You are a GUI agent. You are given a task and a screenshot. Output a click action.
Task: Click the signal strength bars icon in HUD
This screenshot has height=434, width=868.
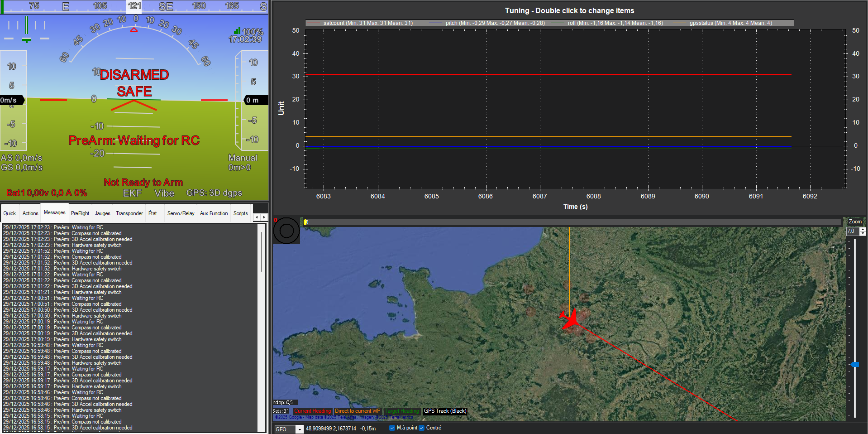click(x=237, y=31)
